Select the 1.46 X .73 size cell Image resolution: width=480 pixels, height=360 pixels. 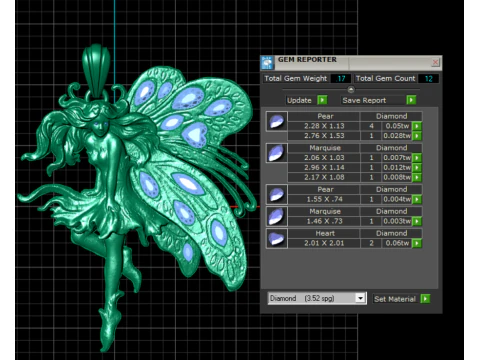click(324, 221)
